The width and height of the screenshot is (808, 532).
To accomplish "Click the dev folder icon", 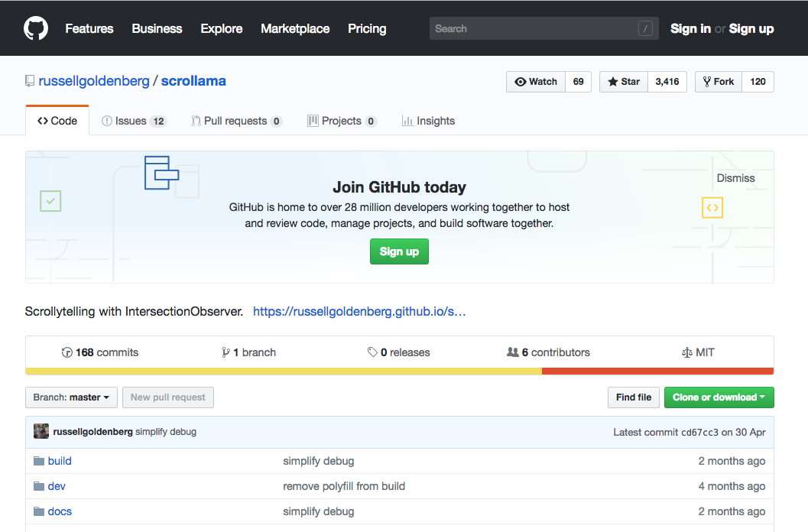I will (39, 486).
